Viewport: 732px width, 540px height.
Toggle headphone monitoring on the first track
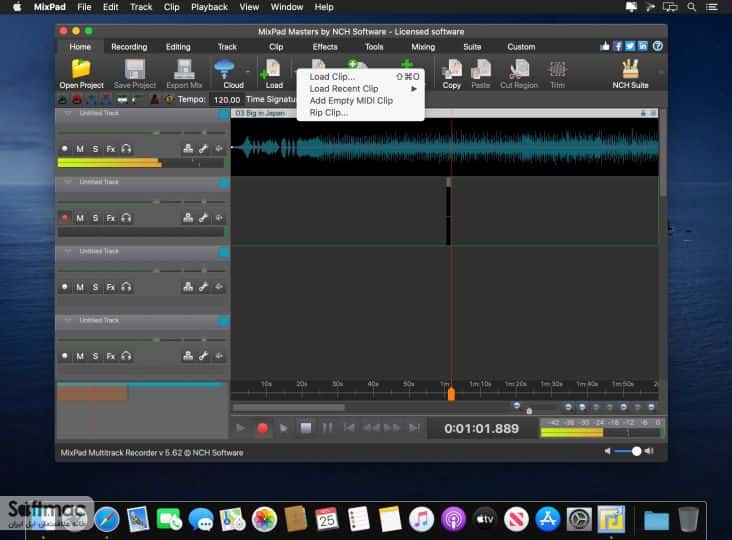click(126, 149)
